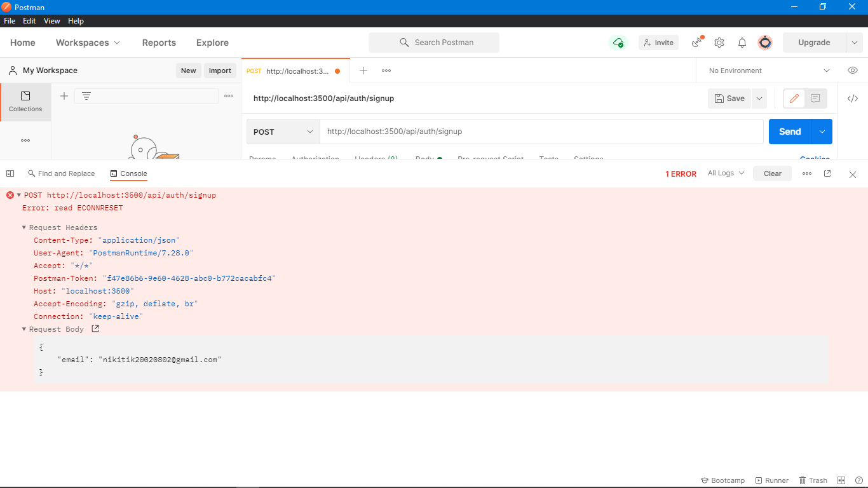The image size is (868, 488).
Task: Switch to the comments mode icon
Action: point(815,98)
